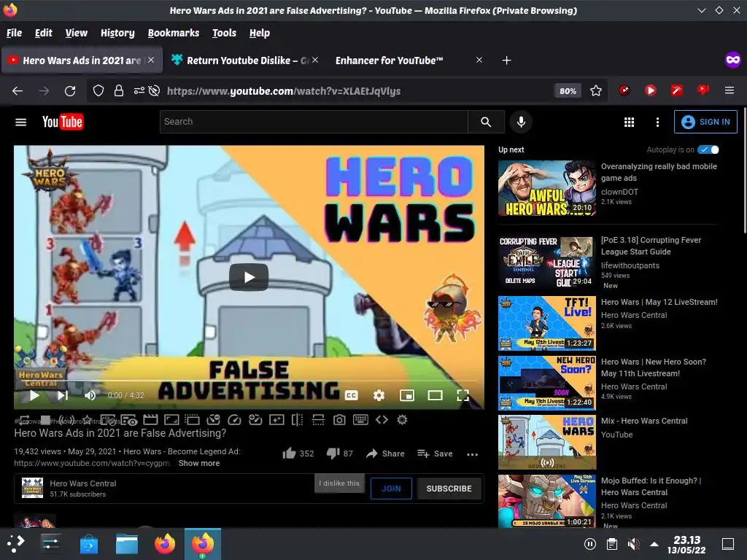The height and width of the screenshot is (560, 747).
Task: Turn off the Autoplay switch
Action: click(x=708, y=149)
